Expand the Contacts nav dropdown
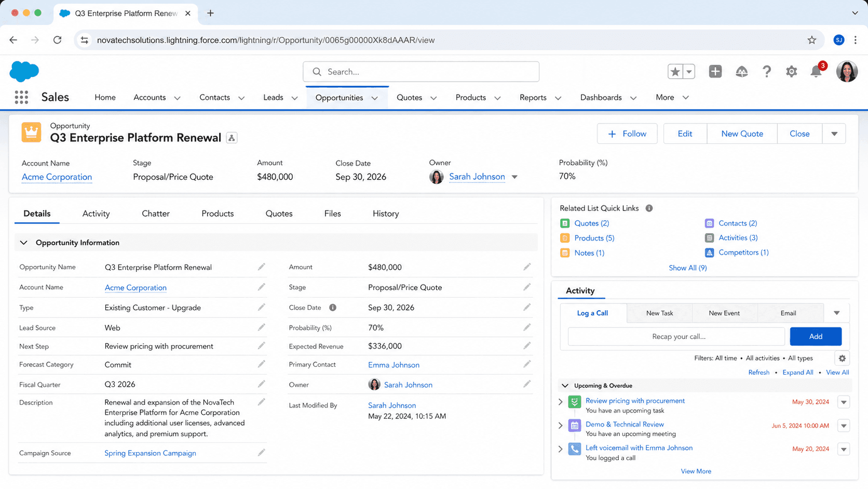The height and width of the screenshot is (489, 868). [241, 98]
